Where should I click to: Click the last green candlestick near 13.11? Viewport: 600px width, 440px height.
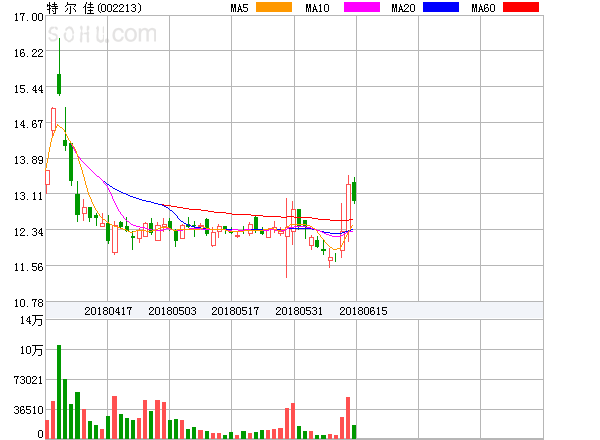[354, 191]
